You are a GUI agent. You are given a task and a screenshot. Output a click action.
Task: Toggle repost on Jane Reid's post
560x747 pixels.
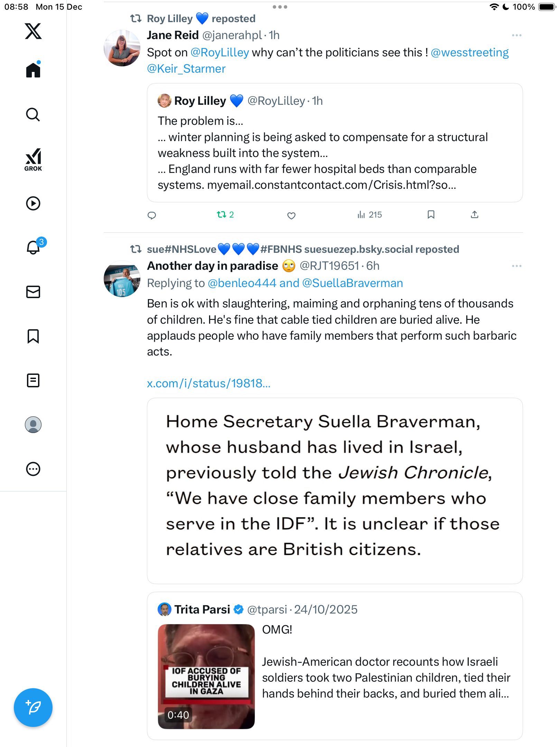coord(222,215)
